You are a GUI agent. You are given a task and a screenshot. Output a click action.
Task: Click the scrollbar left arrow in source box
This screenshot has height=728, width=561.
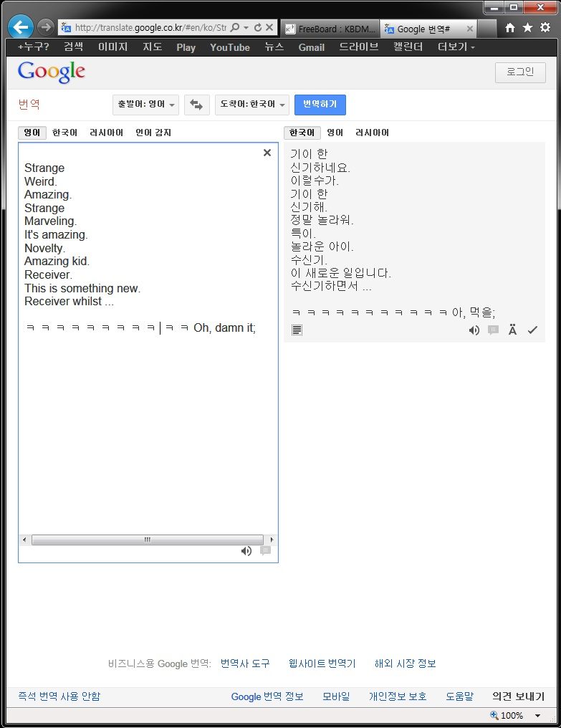point(24,540)
